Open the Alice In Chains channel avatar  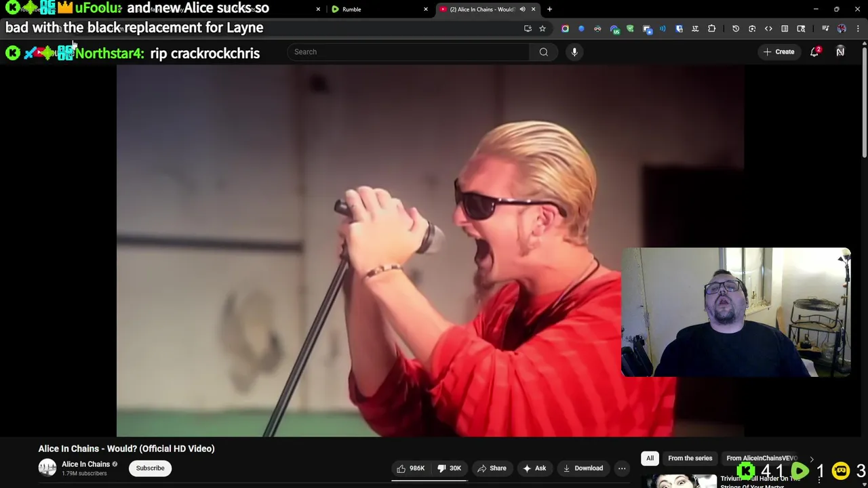(47, 468)
